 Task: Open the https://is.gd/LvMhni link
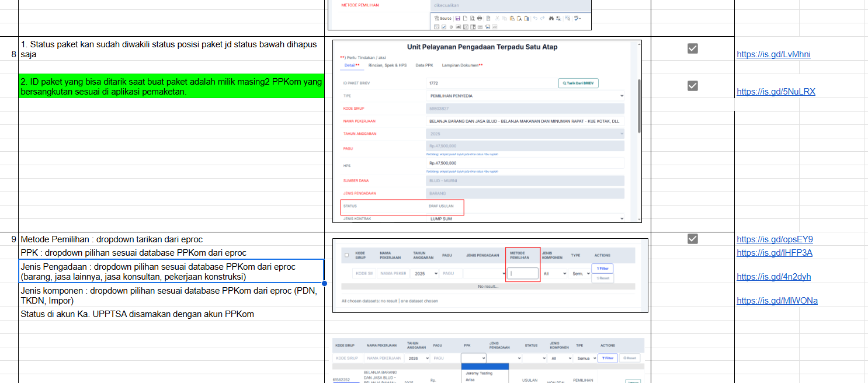tap(773, 54)
